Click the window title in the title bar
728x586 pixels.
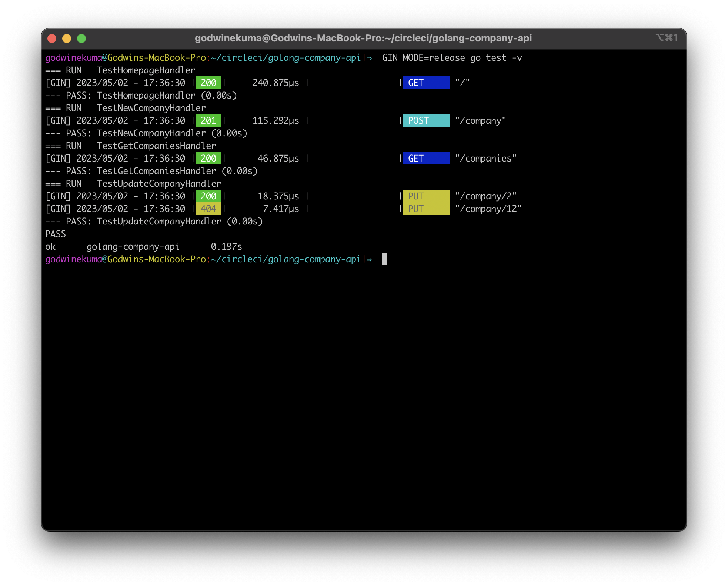(x=363, y=38)
